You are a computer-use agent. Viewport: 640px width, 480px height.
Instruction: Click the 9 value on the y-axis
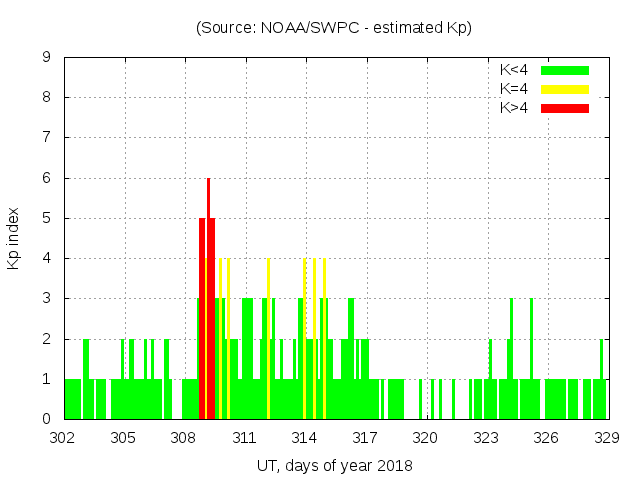click(47, 58)
